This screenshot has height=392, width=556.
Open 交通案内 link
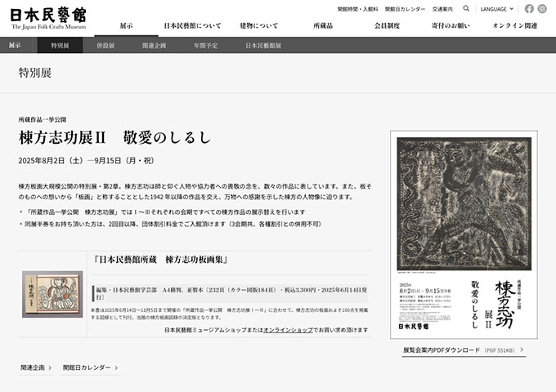442,9
